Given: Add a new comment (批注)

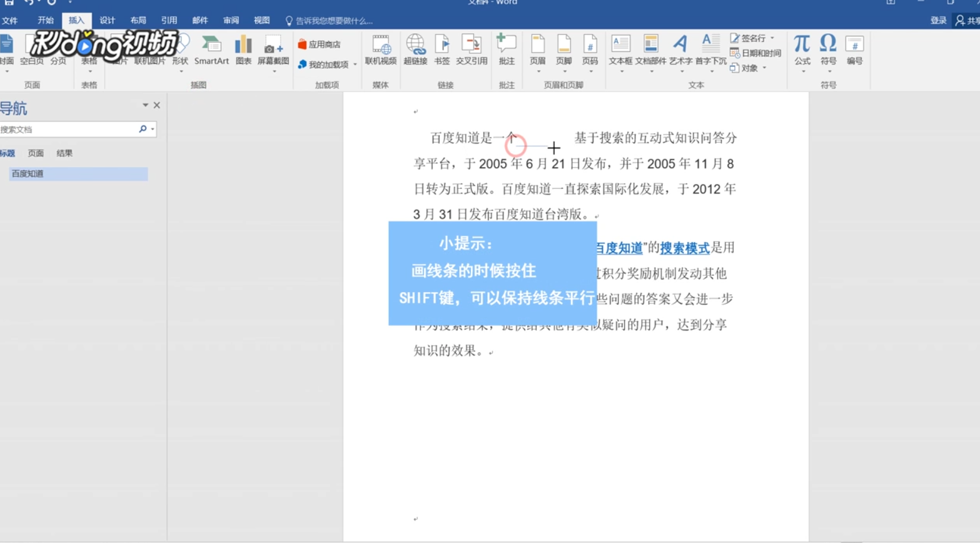Looking at the screenshot, I should 507,51.
